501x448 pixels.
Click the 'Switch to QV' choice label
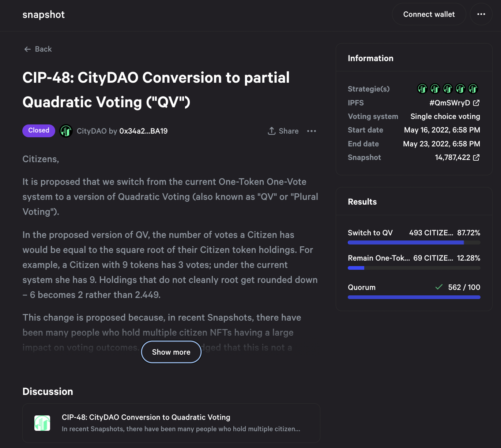(x=370, y=233)
